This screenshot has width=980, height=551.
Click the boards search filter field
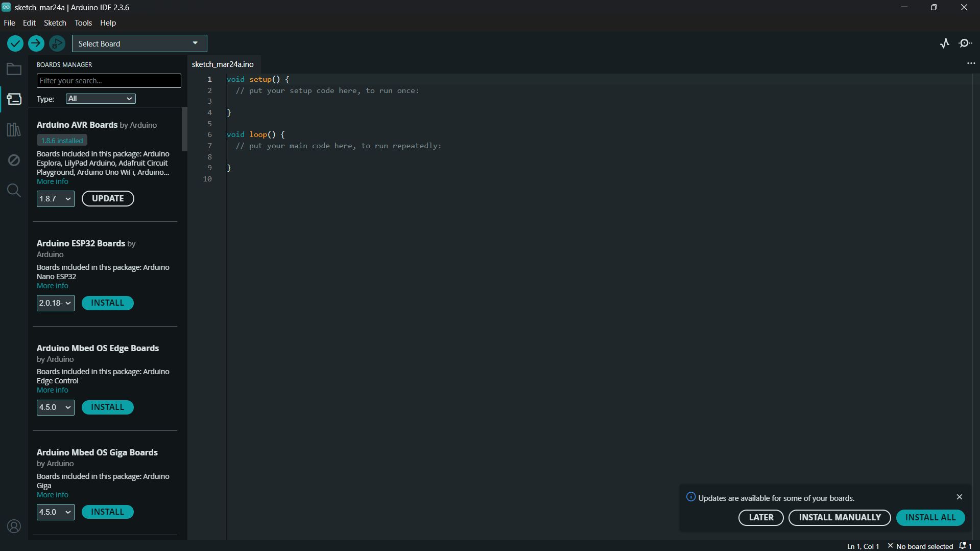108,81
